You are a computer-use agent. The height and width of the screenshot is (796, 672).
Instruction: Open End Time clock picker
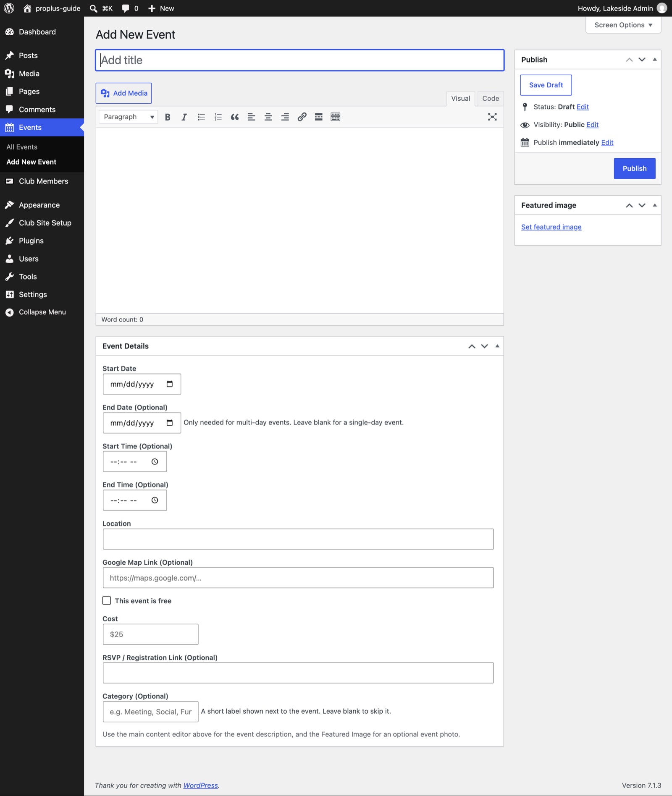tap(155, 500)
